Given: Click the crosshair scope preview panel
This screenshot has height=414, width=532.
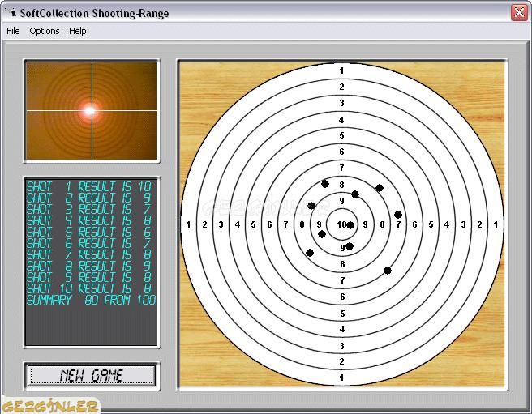Looking at the screenshot, I should point(92,110).
